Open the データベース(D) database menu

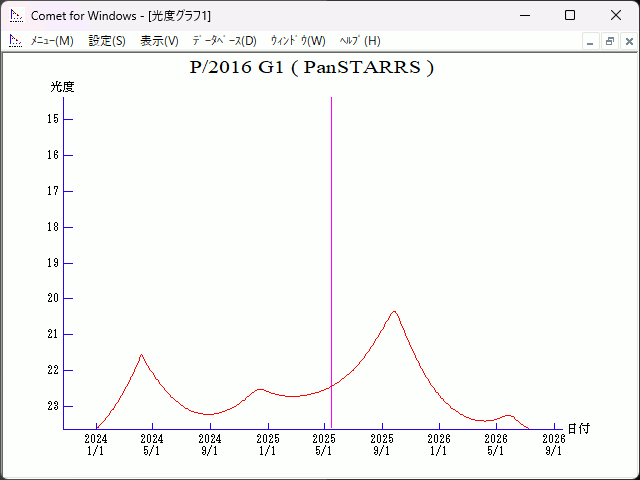pyautogui.click(x=224, y=41)
